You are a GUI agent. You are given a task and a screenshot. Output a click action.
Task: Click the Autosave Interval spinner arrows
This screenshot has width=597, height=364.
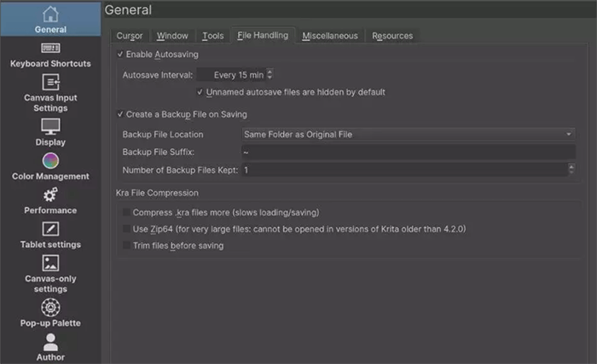click(x=270, y=75)
